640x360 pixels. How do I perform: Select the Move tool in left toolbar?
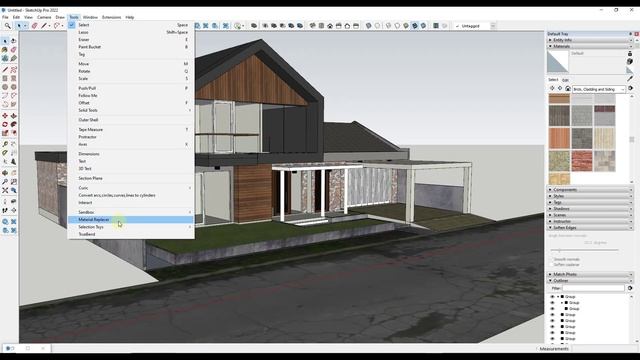pos(5,116)
